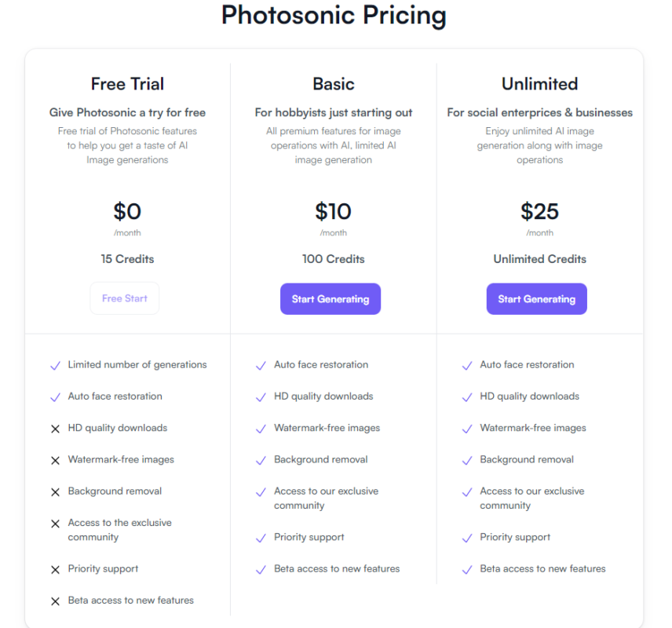
Task: Click the $10 price of the Basic plan
Action: point(333,211)
